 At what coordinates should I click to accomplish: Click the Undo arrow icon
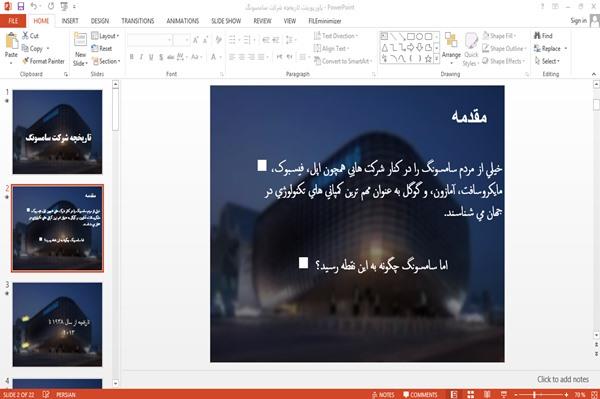click(34, 7)
